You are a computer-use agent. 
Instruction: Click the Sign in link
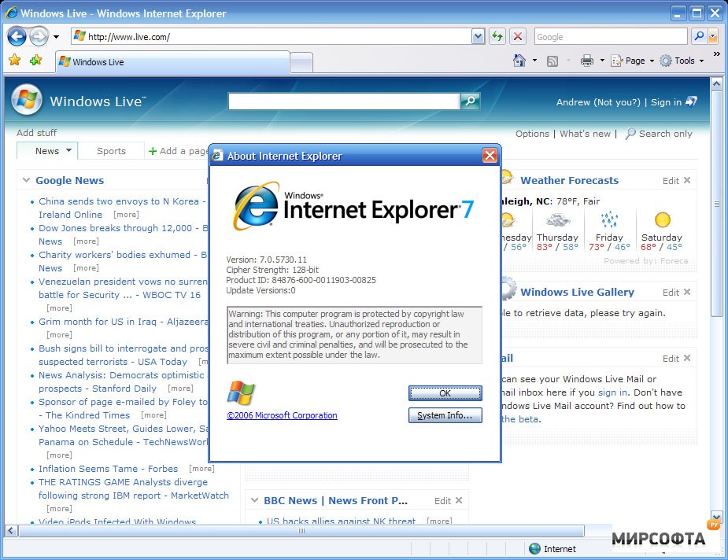666,102
